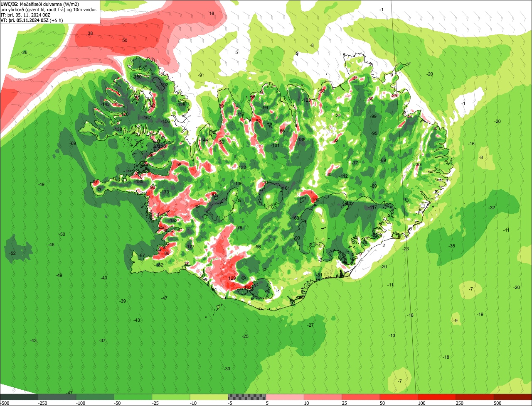Click the map value "-32" east of Iceland
The image size is (532, 406).
pos(492,208)
